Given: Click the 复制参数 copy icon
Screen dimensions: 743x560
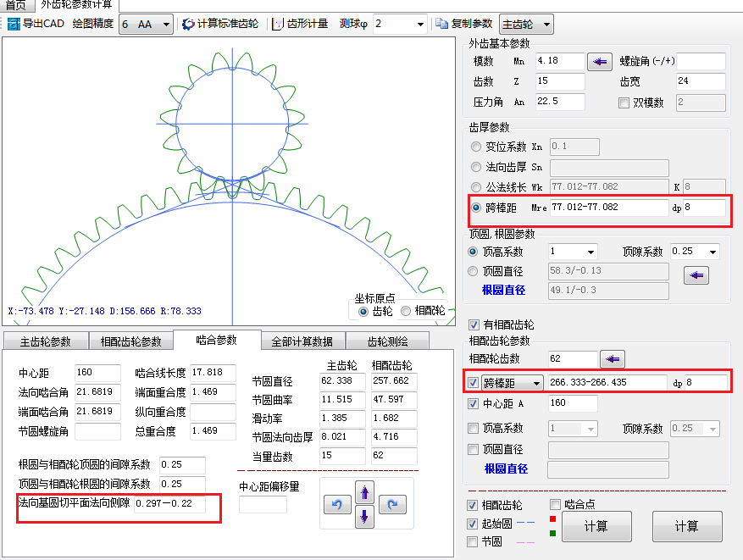Looking at the screenshot, I should 441,24.
